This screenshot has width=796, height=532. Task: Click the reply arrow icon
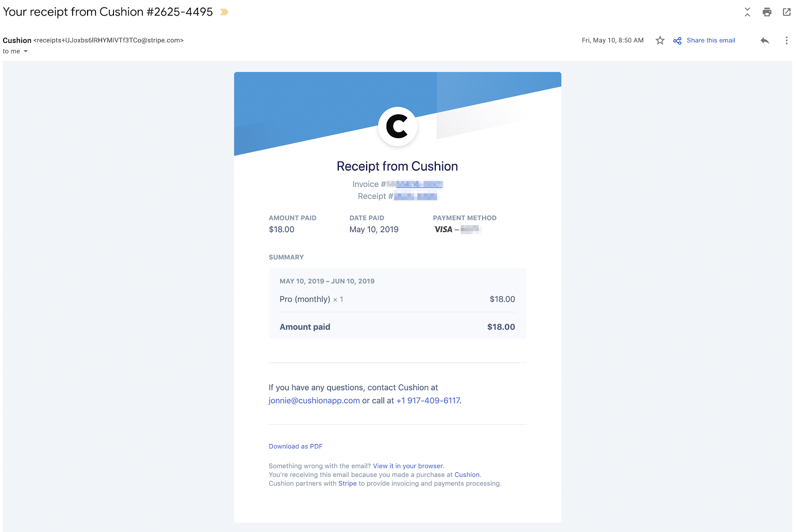coord(765,40)
